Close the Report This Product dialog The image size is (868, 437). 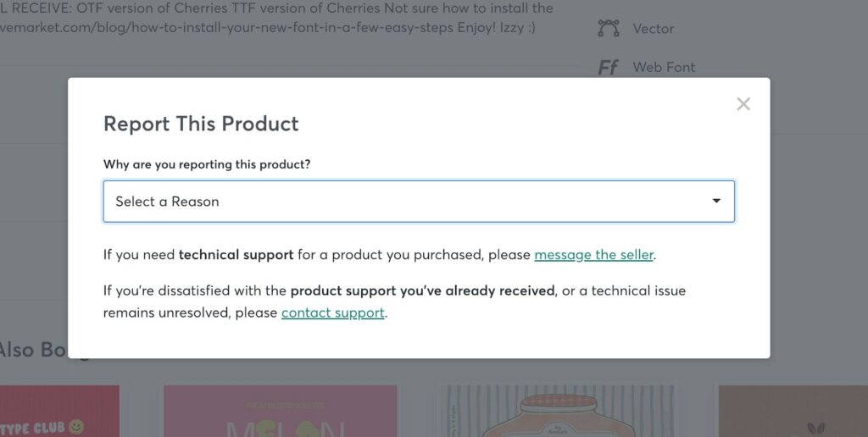tap(743, 104)
